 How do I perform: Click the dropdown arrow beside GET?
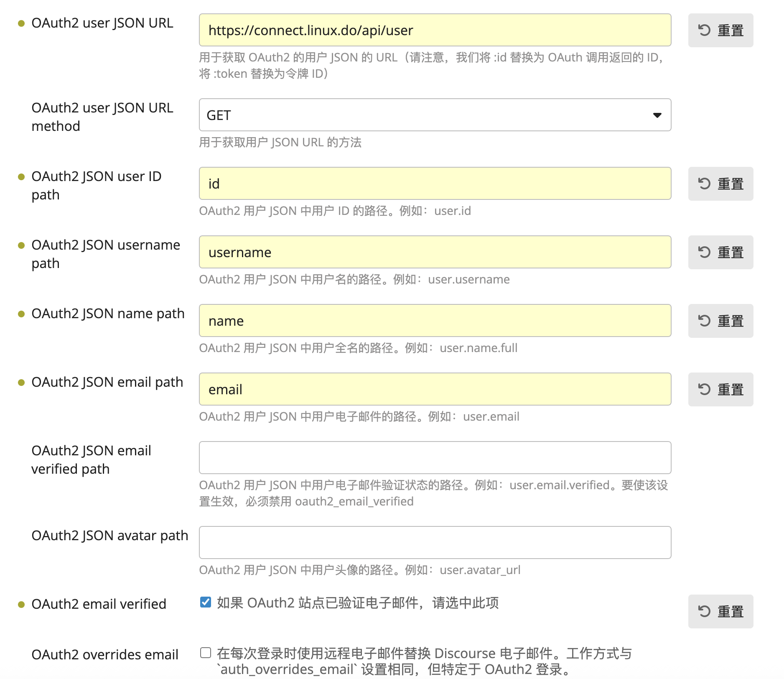tap(657, 115)
